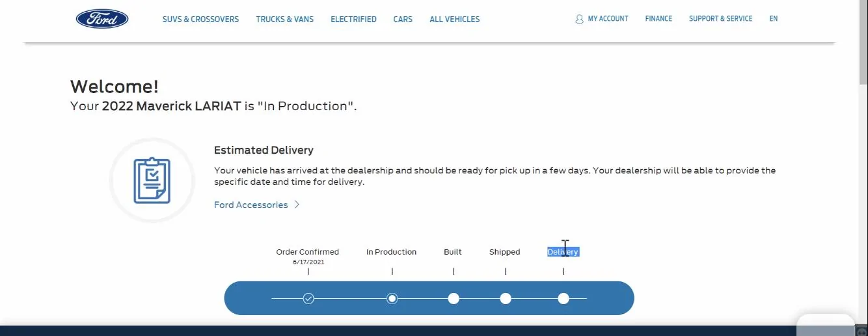Select the In Production tracker dot
This screenshot has width=868, height=336.
pos(392,298)
